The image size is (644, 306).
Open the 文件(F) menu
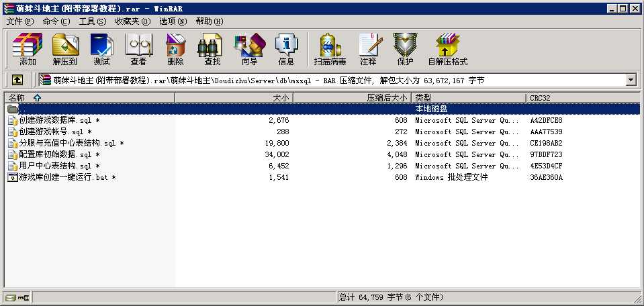coord(20,21)
